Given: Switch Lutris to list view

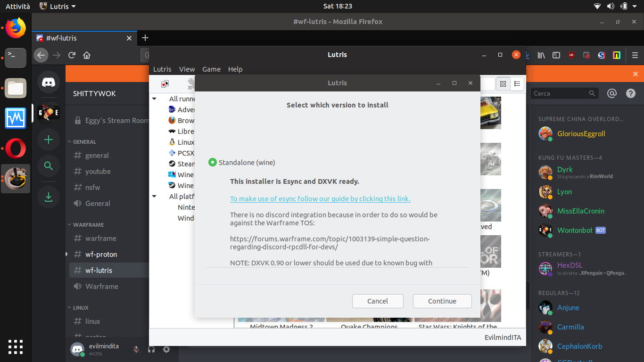Looking at the screenshot, I should (x=517, y=84).
